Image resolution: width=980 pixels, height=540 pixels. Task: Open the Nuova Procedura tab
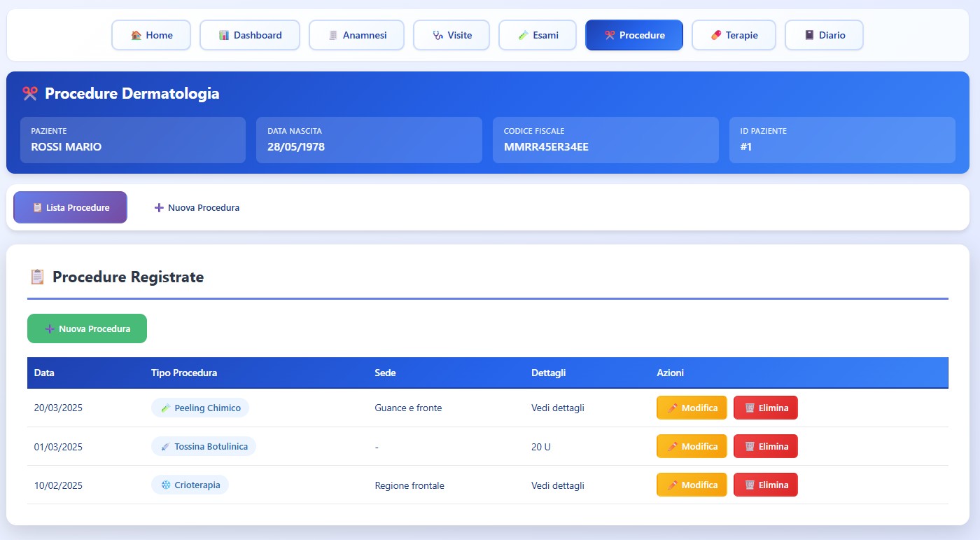click(x=197, y=207)
